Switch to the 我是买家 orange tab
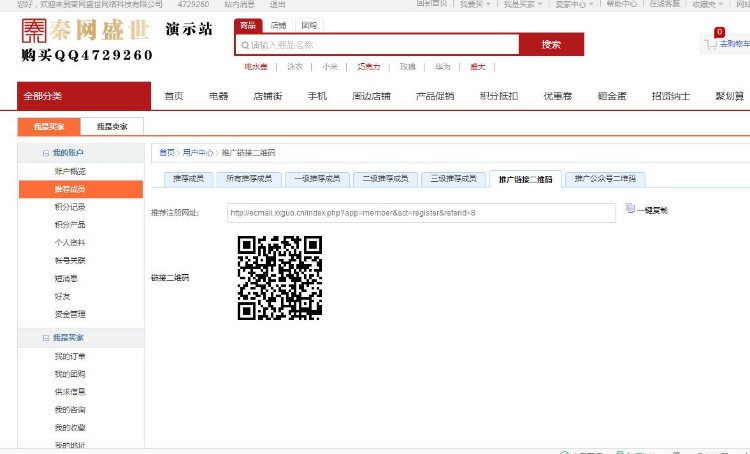Screen dimensions: 750x454 [x=49, y=127]
